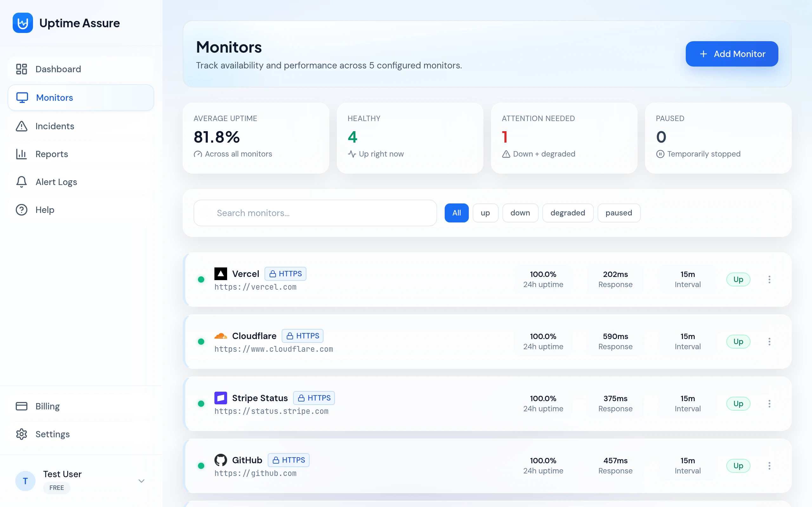
Task: Open Billing with the credit card icon
Action: (x=21, y=406)
